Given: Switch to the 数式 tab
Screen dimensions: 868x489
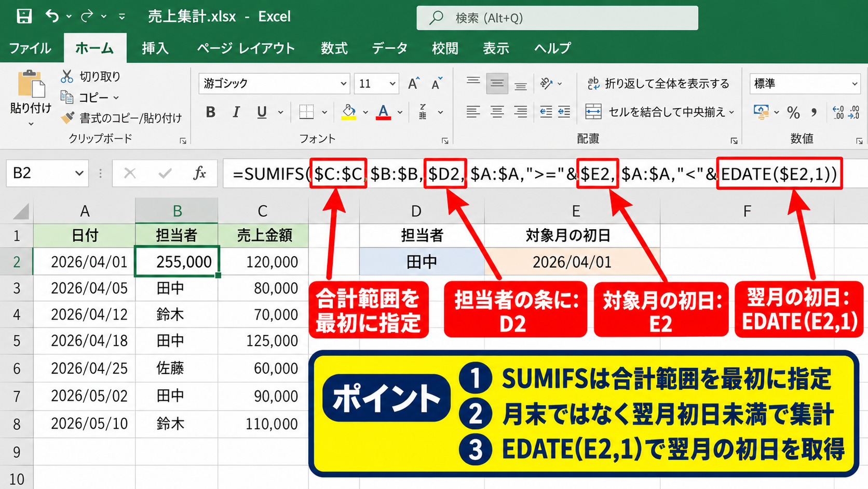Looking at the screenshot, I should tap(334, 48).
